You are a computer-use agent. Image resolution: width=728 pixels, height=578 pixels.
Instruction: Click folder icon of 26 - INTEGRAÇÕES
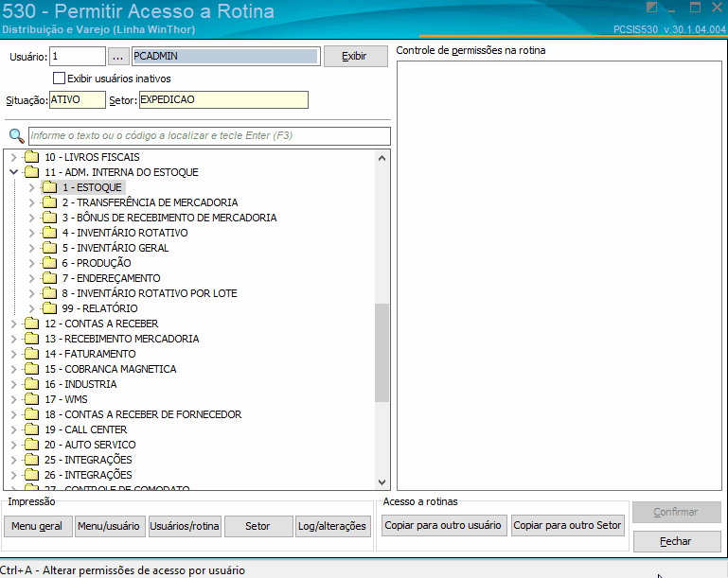coord(31,475)
